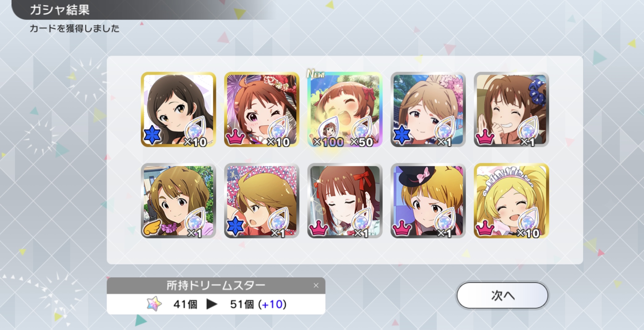Click the pink crown icon on fireworks card
The height and width of the screenshot is (330, 644).
pos(235,137)
